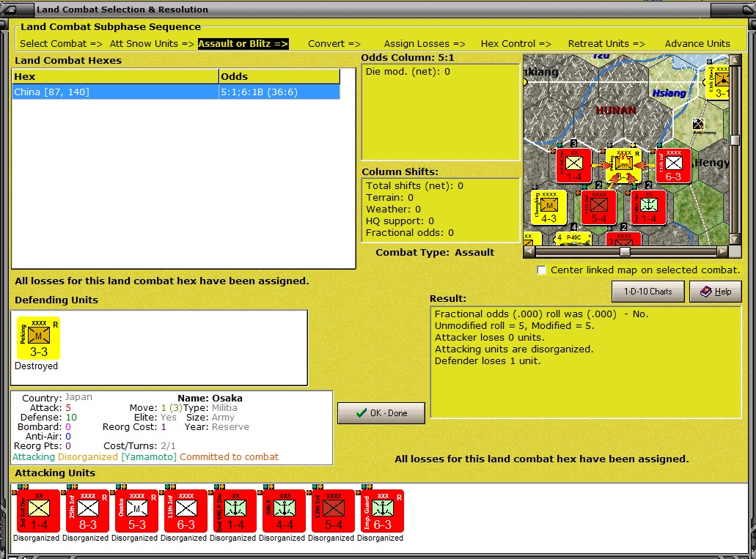The width and height of the screenshot is (756, 559).
Task: Select the 12th Inf 5-4 attacking unit
Action: coord(333,511)
